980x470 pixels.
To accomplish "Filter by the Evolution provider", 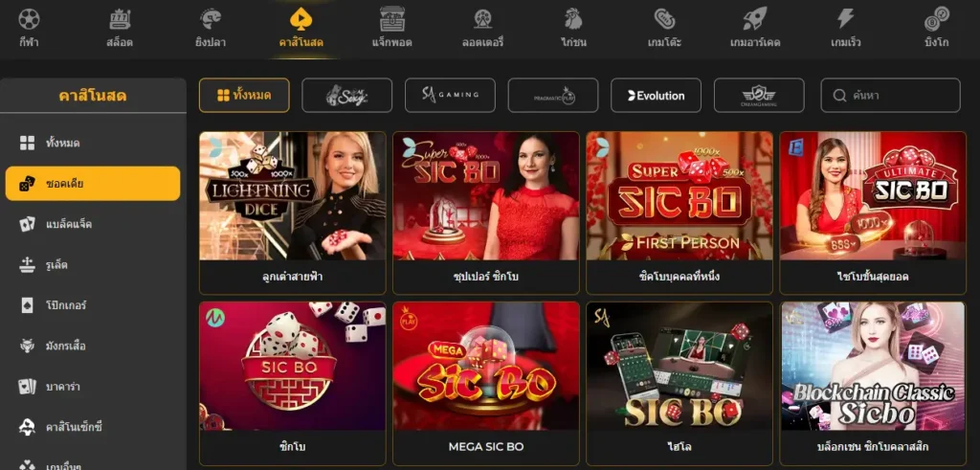I will (656, 95).
